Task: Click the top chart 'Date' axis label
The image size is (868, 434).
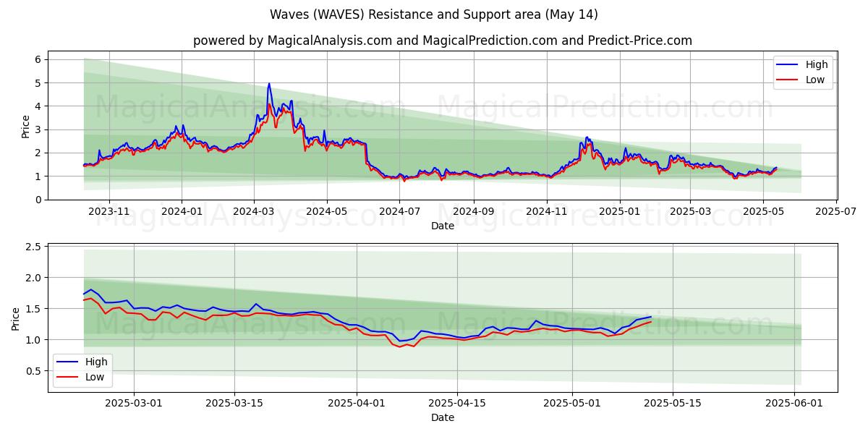Action: coord(443,226)
